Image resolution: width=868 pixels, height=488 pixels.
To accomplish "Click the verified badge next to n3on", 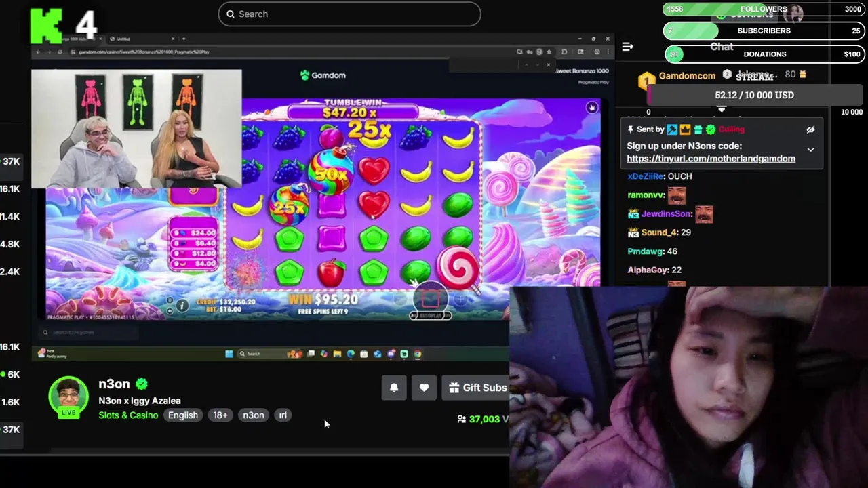I will (x=142, y=384).
